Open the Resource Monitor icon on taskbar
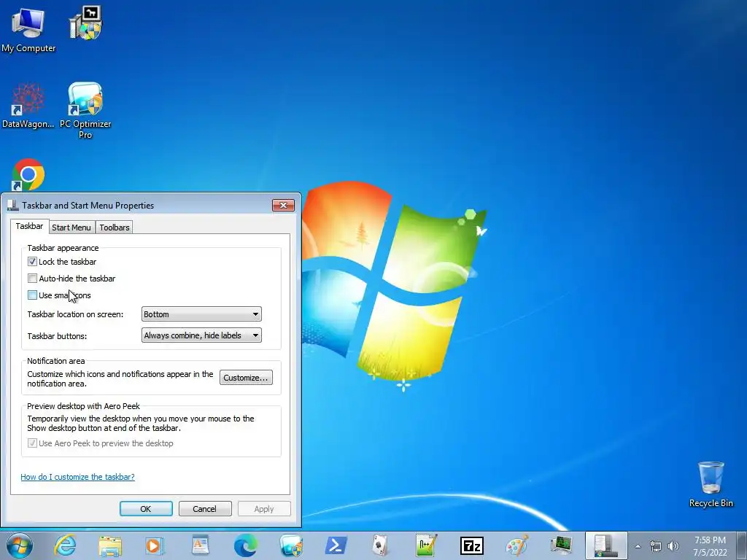This screenshot has height=560, width=747. [x=562, y=545]
